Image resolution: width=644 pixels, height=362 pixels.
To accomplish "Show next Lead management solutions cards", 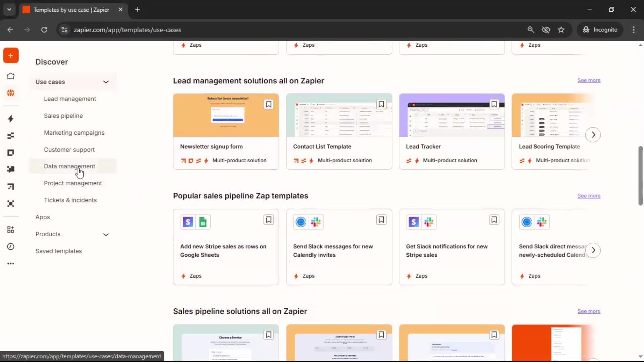I will coord(593,135).
